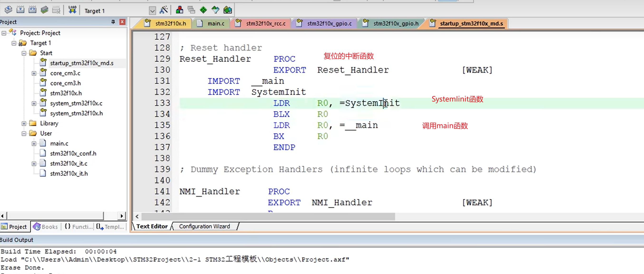Viewport: 644px width, 274px height.
Task: Click the Build target icon
Action: click(20, 10)
